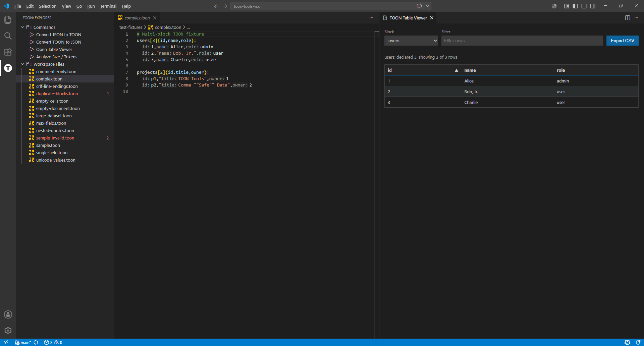
Task: Open the Search view in activity bar
Action: coord(8,36)
